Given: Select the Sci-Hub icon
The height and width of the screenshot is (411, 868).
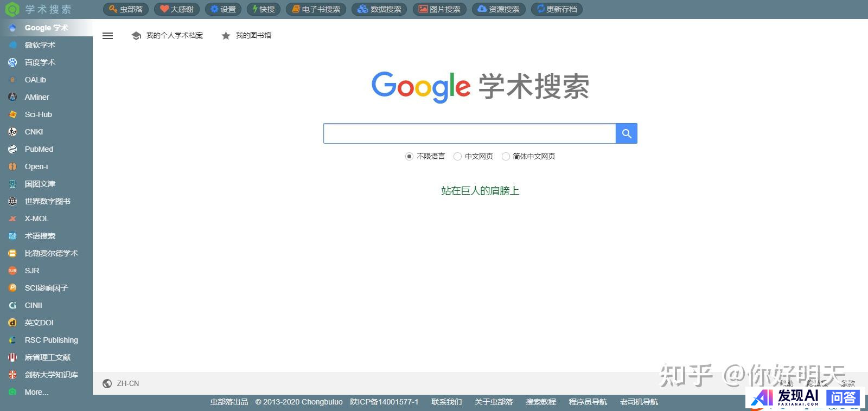Looking at the screenshot, I should (12, 114).
